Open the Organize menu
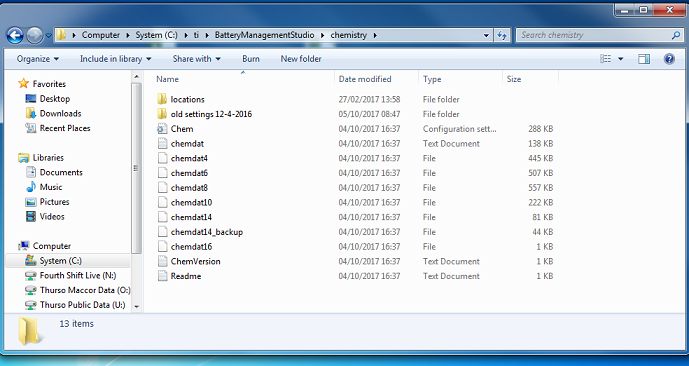The image size is (689, 366). click(38, 59)
